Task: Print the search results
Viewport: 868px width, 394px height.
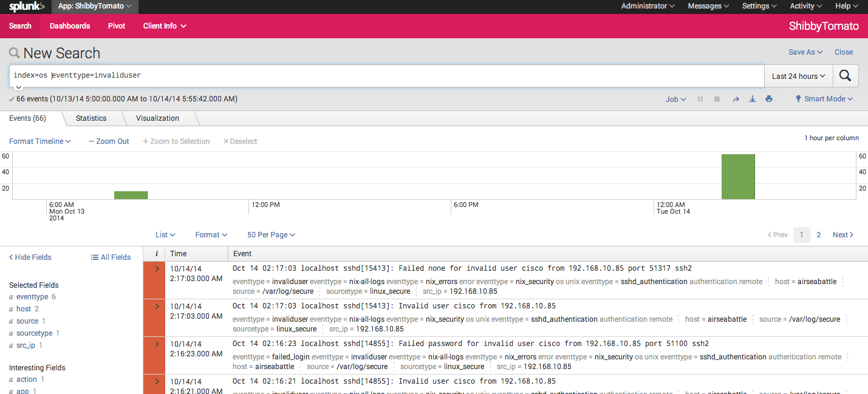Action: (x=769, y=99)
